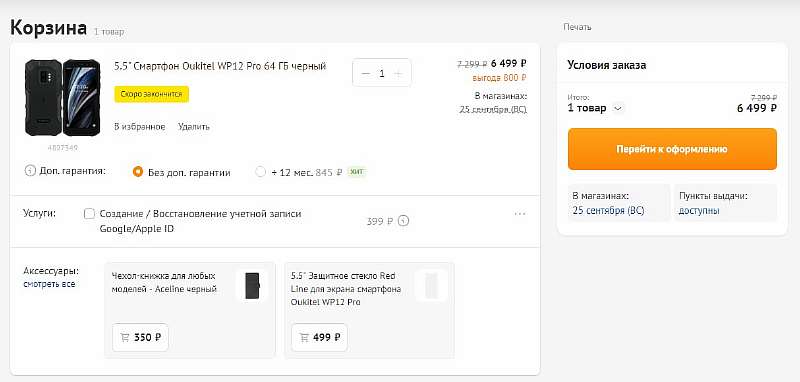Click info icon next to 399 ₽ service

pos(404,221)
